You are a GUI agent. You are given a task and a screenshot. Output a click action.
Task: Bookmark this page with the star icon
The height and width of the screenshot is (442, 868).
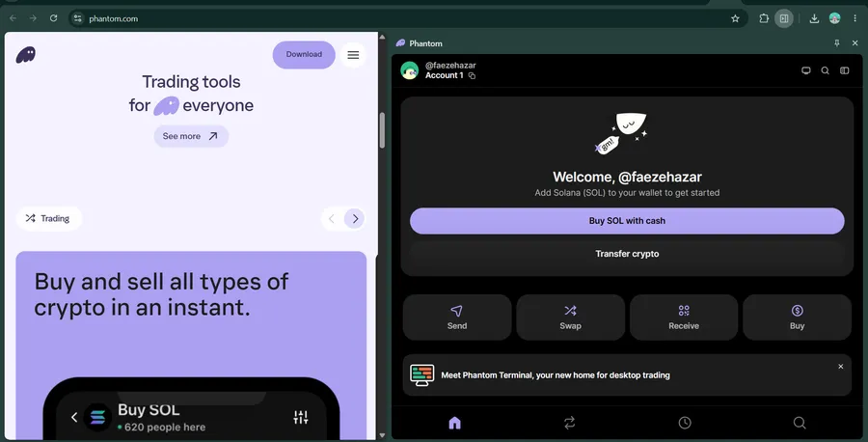click(x=735, y=18)
